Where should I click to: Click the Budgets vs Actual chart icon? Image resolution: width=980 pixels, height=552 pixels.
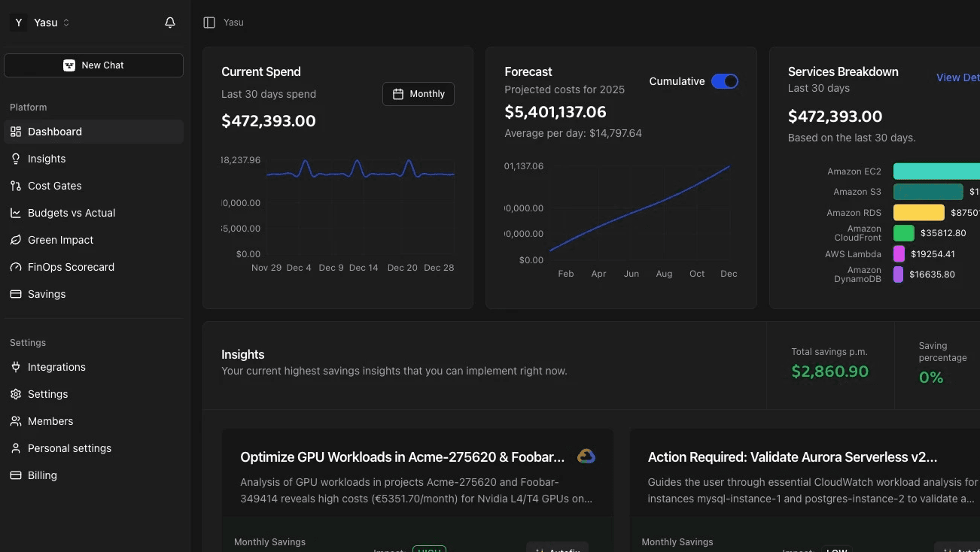tap(16, 213)
